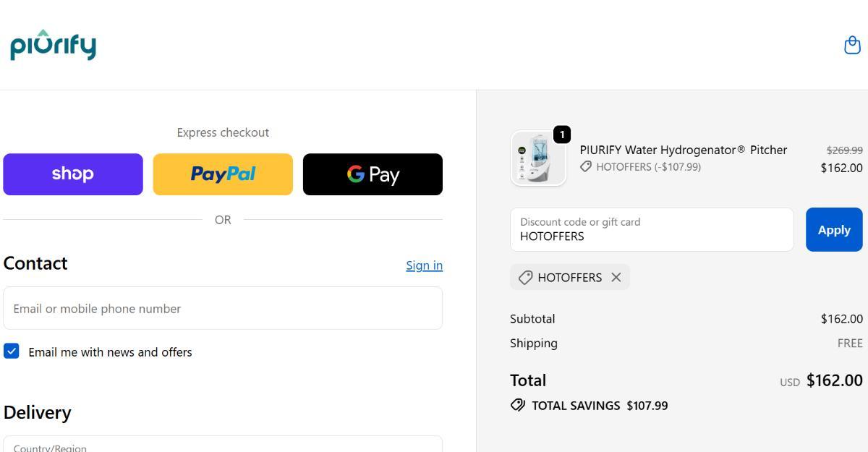Image resolution: width=868 pixels, height=452 pixels.
Task: Remove the HOTOFFERS discount with X
Action: pos(616,277)
